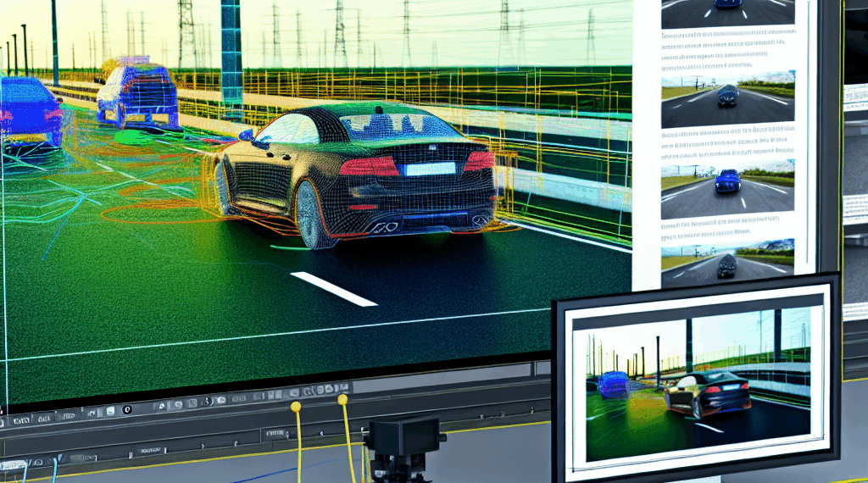Select the blue wireframe SUV in the far lane
The height and width of the screenshot is (483, 868).
tap(137, 92)
